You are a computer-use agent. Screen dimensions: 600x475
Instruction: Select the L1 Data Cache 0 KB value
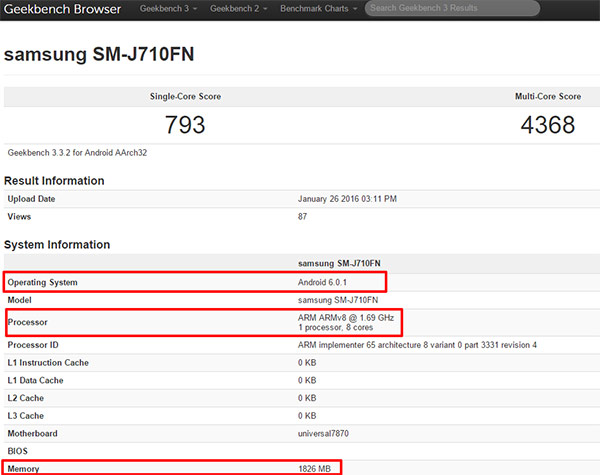307,380
